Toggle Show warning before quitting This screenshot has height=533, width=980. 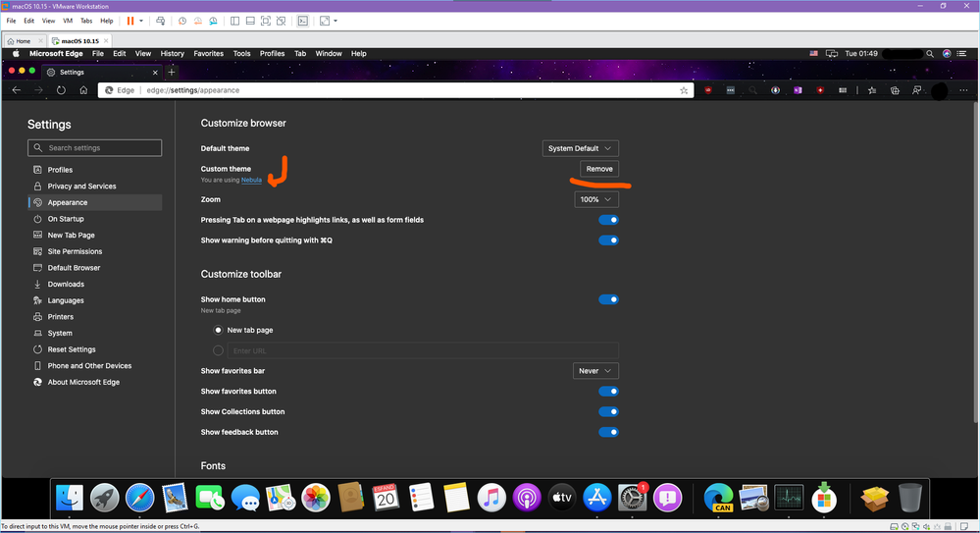click(x=608, y=240)
